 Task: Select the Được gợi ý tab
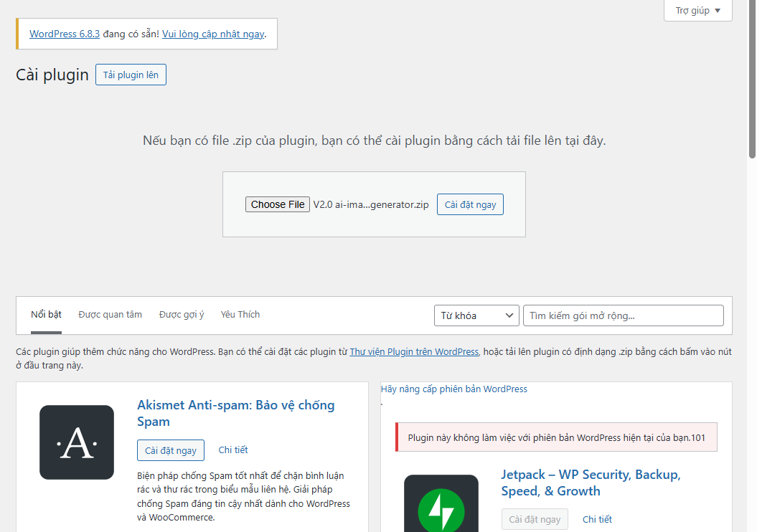coord(182,314)
